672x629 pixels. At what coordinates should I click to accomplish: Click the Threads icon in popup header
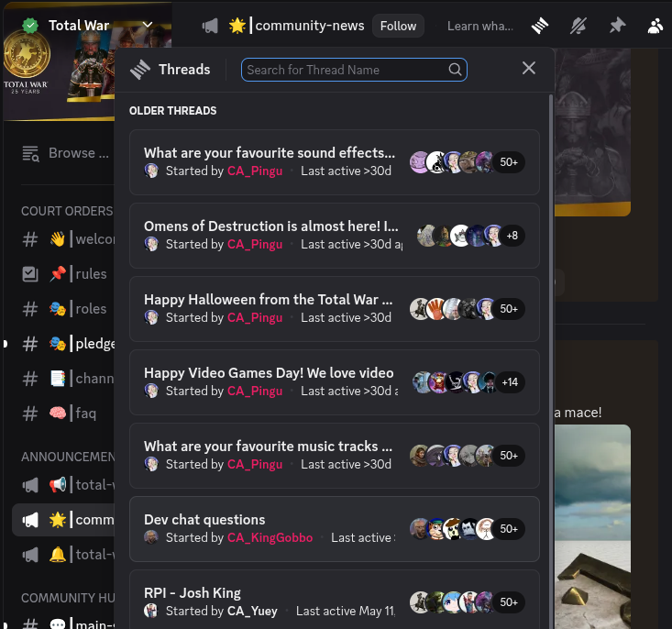pos(140,70)
